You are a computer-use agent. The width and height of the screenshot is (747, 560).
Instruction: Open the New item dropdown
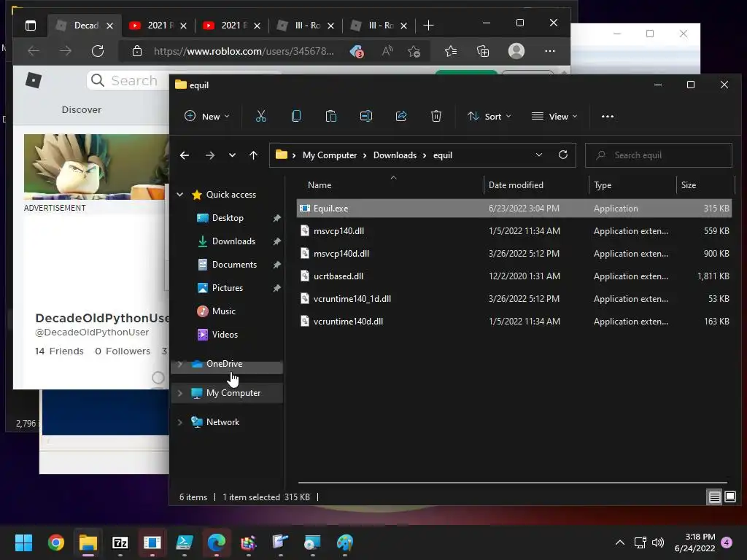[x=207, y=116]
